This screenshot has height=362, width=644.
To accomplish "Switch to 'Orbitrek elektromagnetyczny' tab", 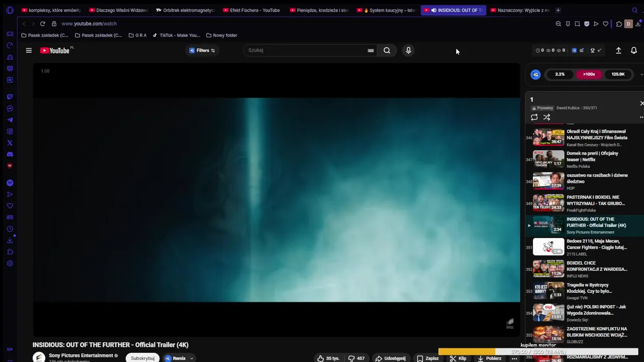I will coord(185,10).
